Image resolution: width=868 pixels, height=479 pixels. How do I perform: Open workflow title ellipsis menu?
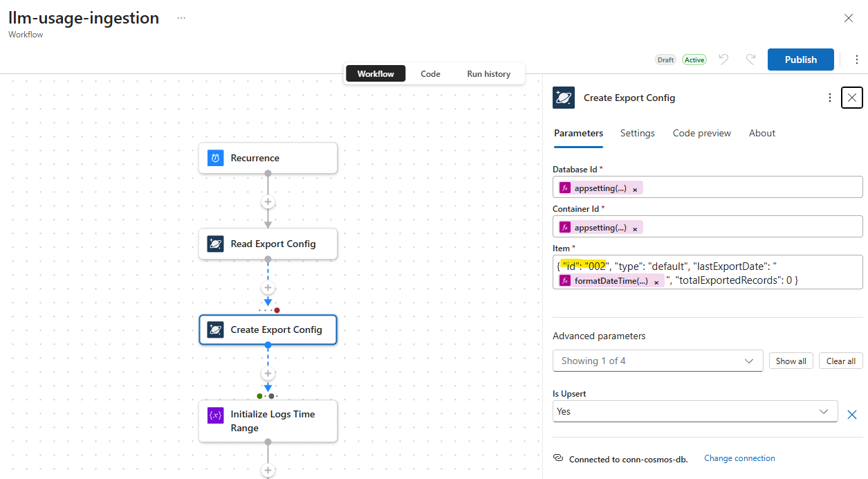[181, 18]
